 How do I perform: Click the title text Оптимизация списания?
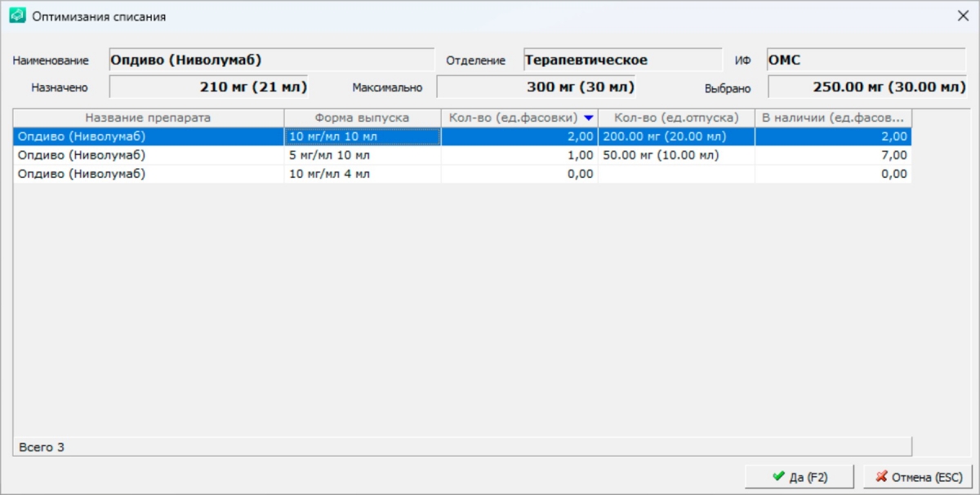point(99,16)
